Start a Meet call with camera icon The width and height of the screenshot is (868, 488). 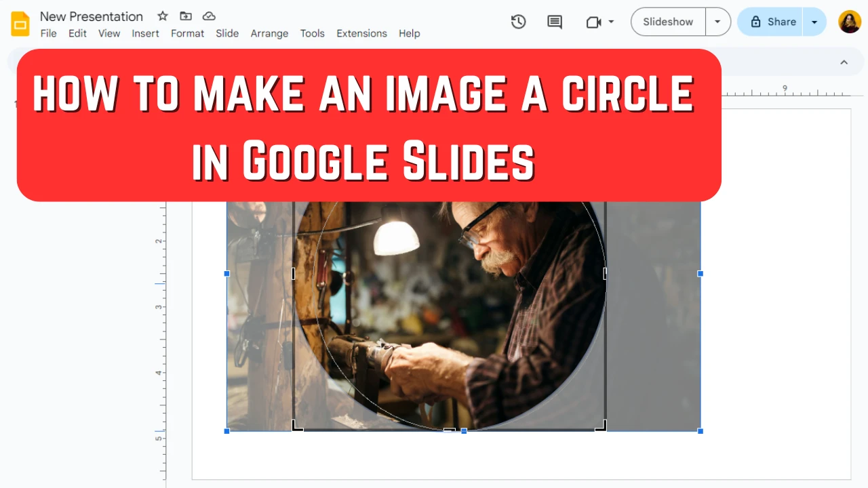tap(594, 22)
